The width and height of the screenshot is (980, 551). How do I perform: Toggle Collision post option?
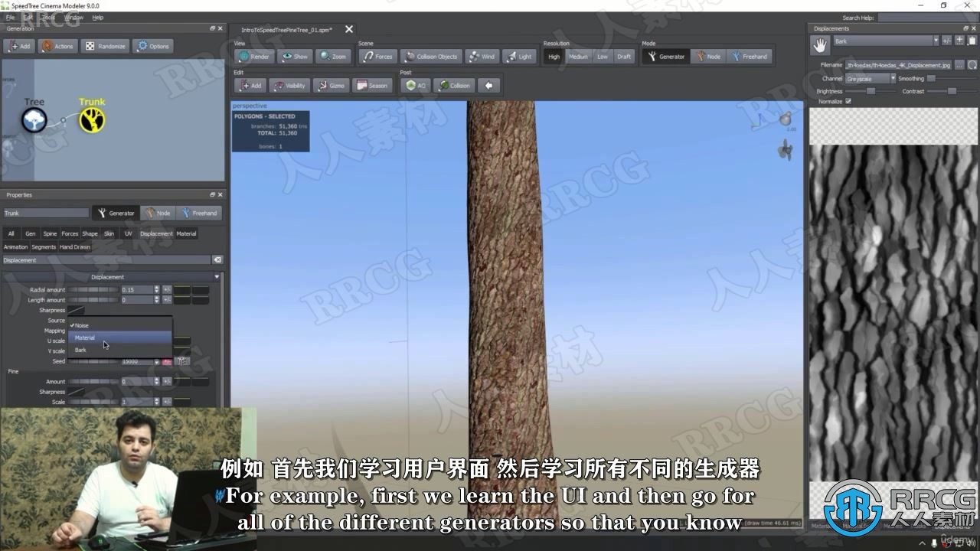[454, 86]
